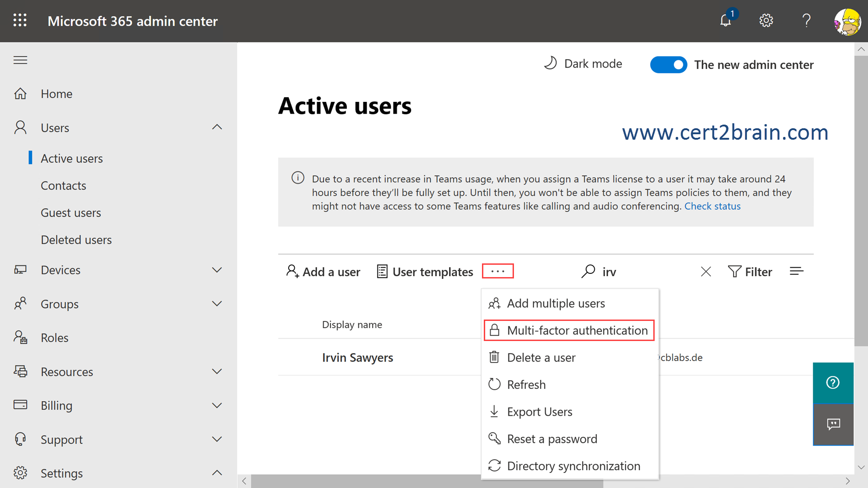Click the Roles icon in sidebar
The image size is (868, 488).
[x=21, y=337]
